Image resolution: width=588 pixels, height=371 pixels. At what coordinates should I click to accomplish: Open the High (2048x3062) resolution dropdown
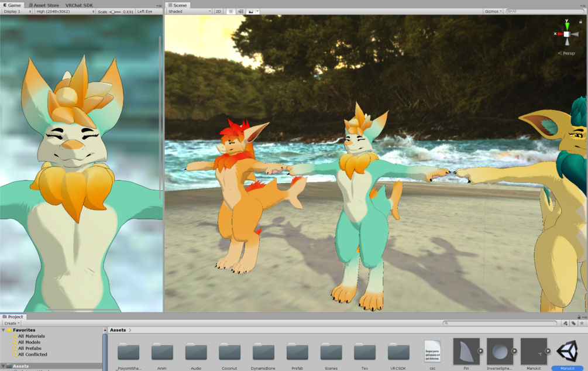66,12
